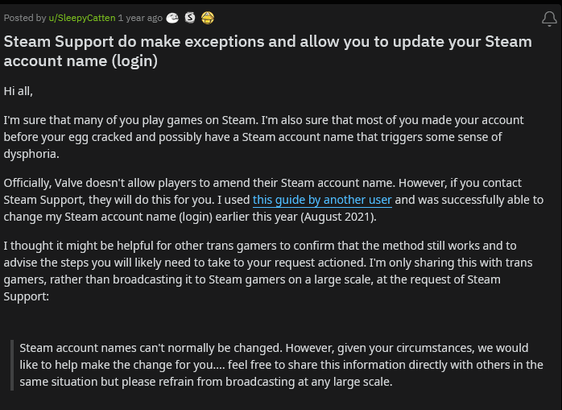Click the "1 year ago" post timestamp
This screenshot has height=410, width=562.
[x=140, y=18]
